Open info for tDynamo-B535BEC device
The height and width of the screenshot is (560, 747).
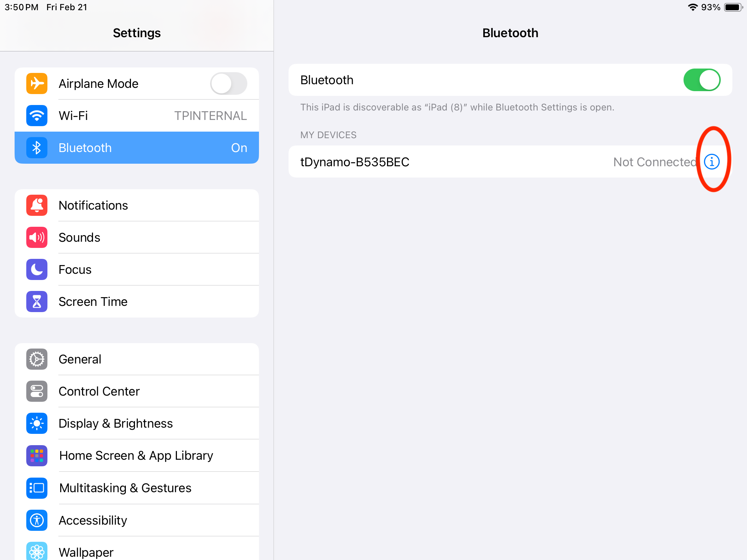[712, 162]
